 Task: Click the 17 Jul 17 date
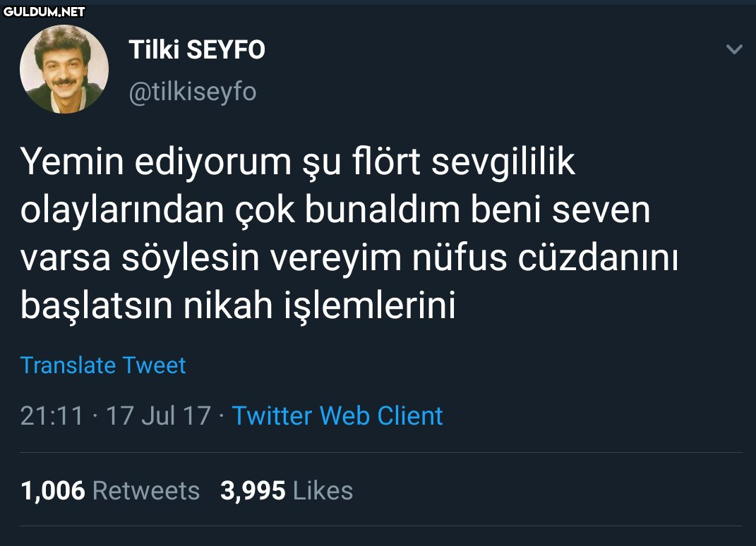[x=158, y=415]
